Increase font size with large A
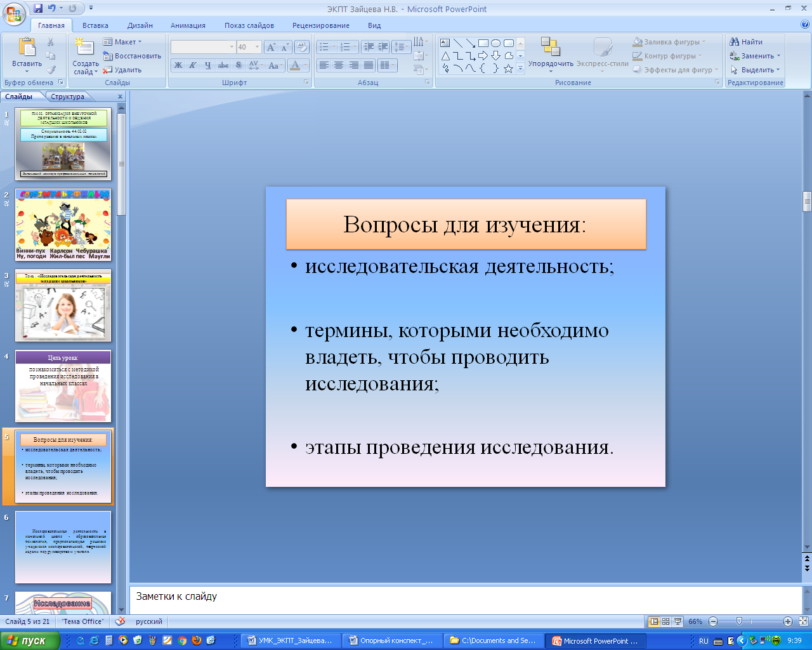Screen dimensions: 812x650 coord(272,47)
